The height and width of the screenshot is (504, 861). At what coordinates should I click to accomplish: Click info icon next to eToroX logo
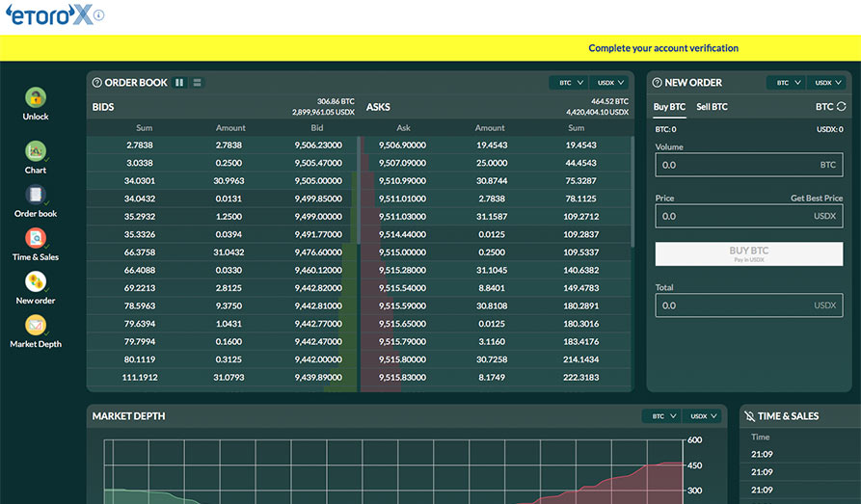pos(99,15)
